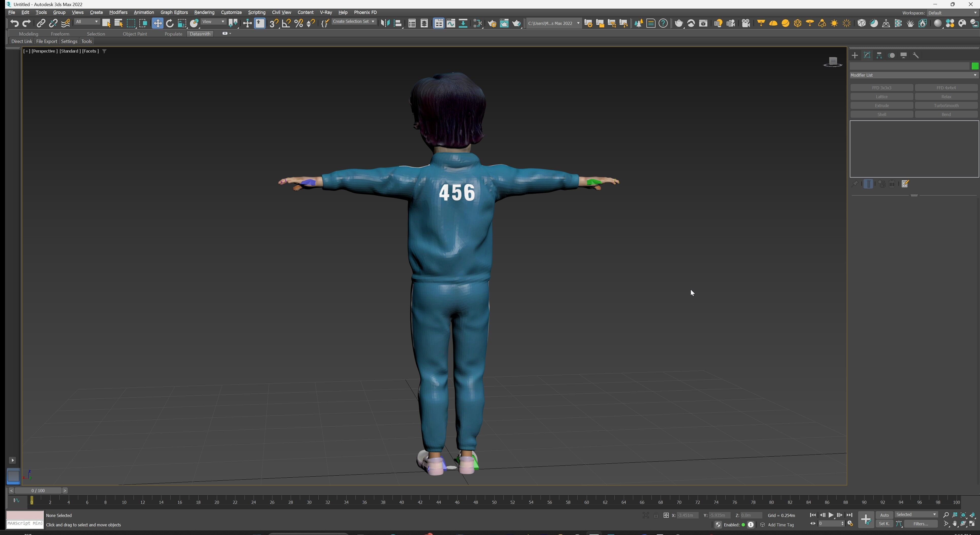Expand the Modifier List dropdown
The height and width of the screenshot is (535, 980).
[x=913, y=75]
